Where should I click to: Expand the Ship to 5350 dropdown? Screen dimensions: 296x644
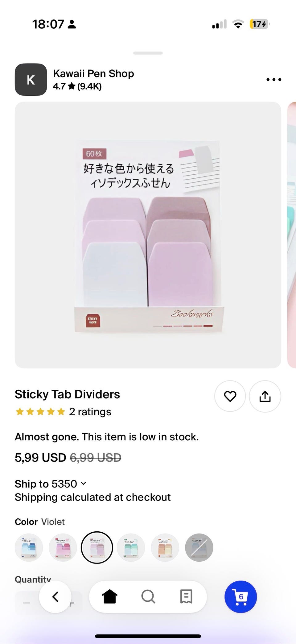click(51, 484)
